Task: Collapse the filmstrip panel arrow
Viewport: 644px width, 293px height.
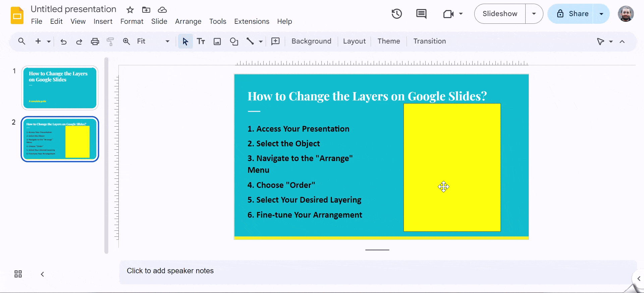Action: click(42, 274)
